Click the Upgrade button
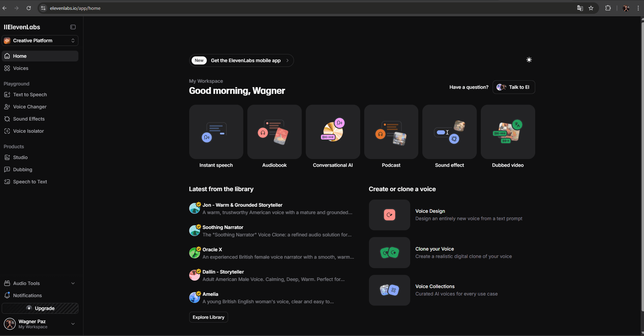The height and width of the screenshot is (336, 644). pos(40,308)
